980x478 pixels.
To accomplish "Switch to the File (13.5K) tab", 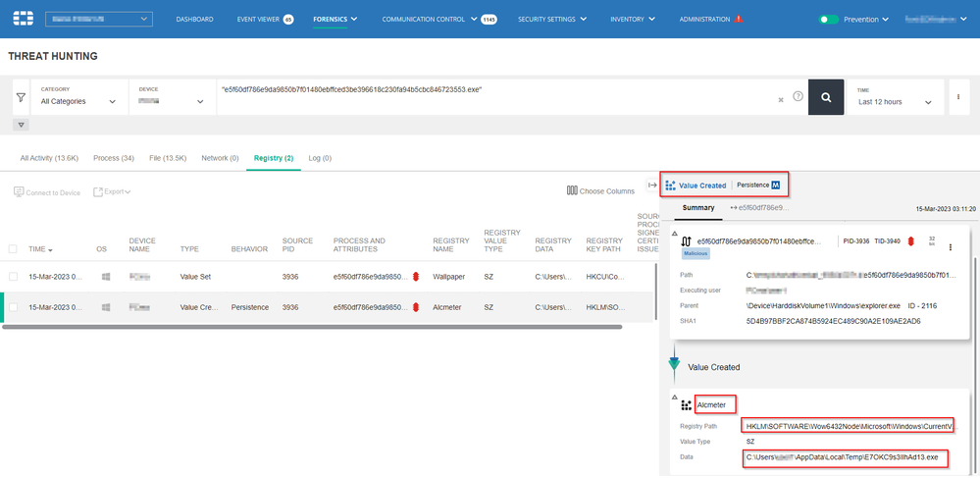I will click(168, 158).
